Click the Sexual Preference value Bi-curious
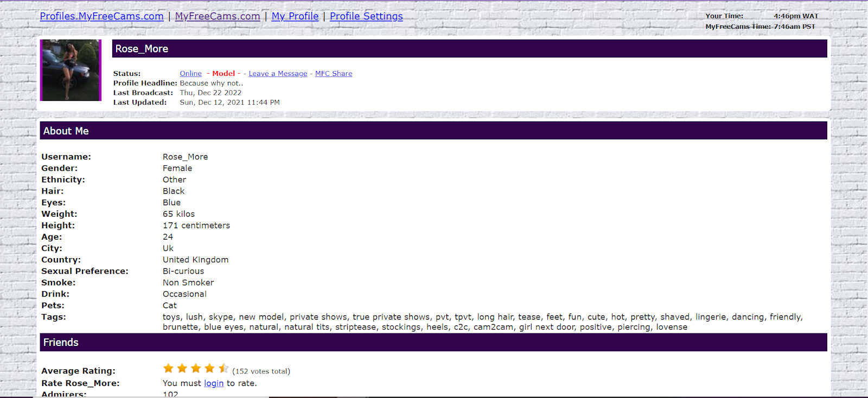 pos(183,271)
